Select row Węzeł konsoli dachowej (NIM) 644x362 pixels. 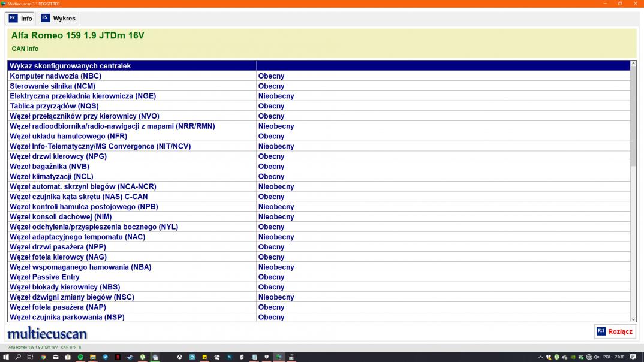[319, 217]
